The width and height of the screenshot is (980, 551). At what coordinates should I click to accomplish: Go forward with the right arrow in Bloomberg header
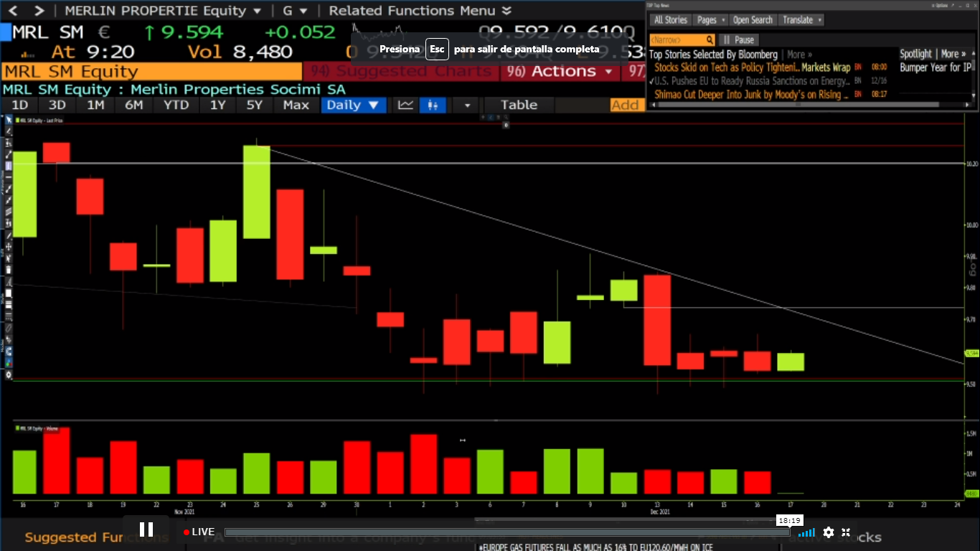click(x=39, y=11)
